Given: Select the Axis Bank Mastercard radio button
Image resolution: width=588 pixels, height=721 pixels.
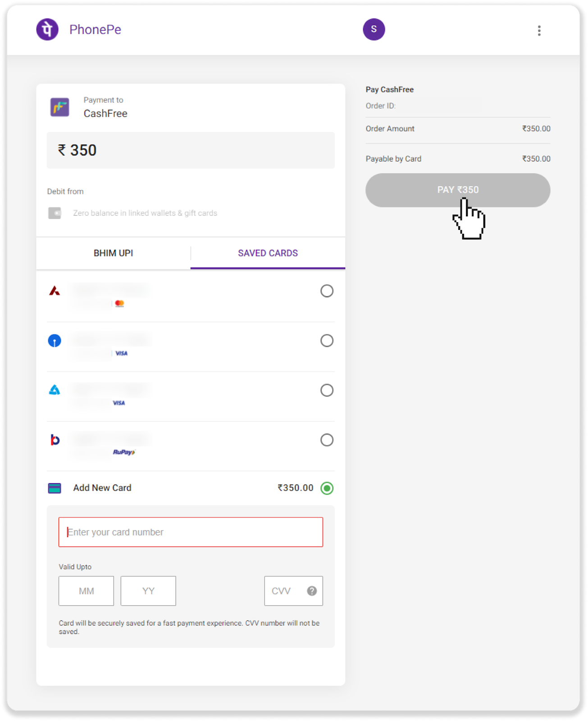Looking at the screenshot, I should pos(327,291).
